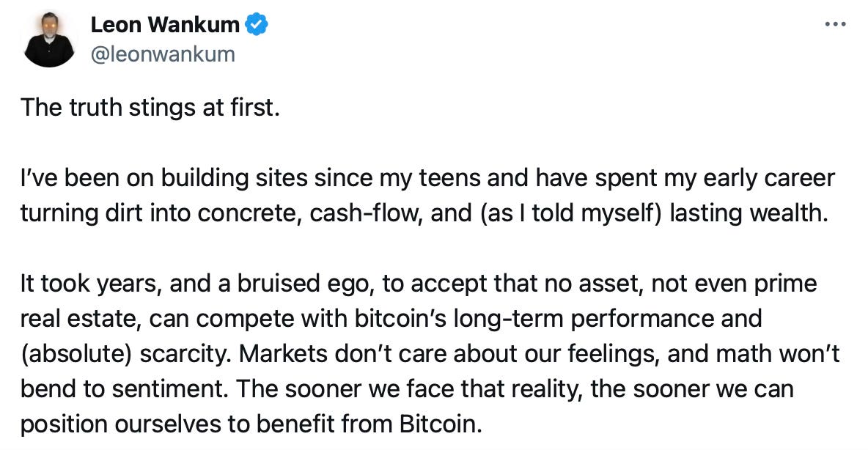
Task: Click the word 'bitcoin's' before long-term performance
Action: [x=400, y=318]
